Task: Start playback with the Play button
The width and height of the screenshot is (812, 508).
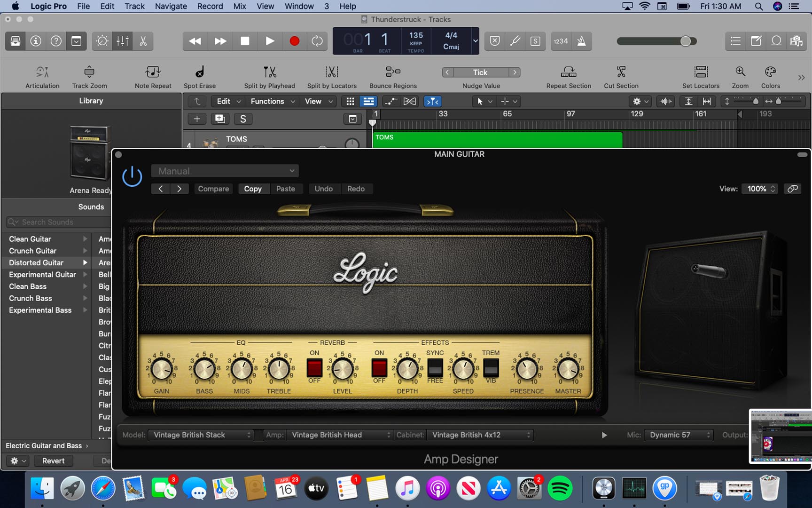Action: [270, 41]
